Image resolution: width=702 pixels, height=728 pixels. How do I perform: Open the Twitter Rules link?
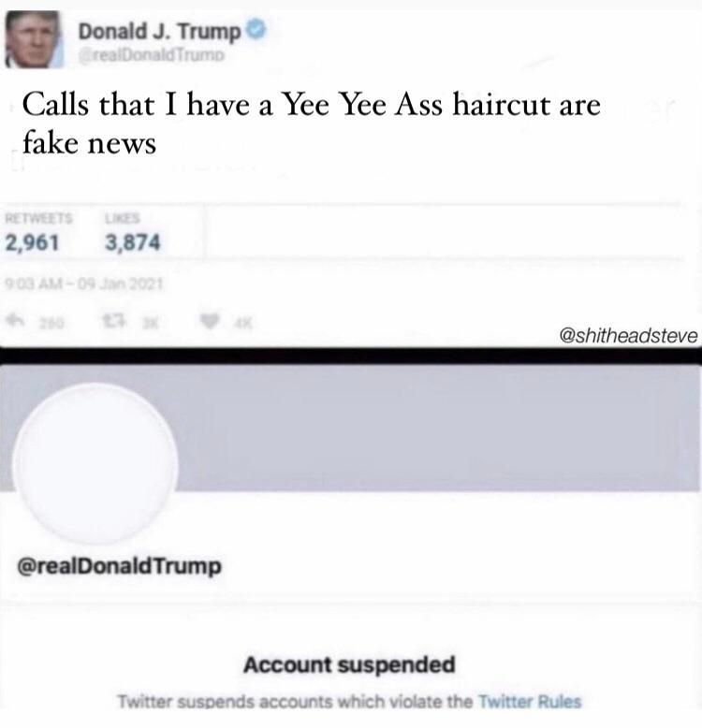(530, 701)
